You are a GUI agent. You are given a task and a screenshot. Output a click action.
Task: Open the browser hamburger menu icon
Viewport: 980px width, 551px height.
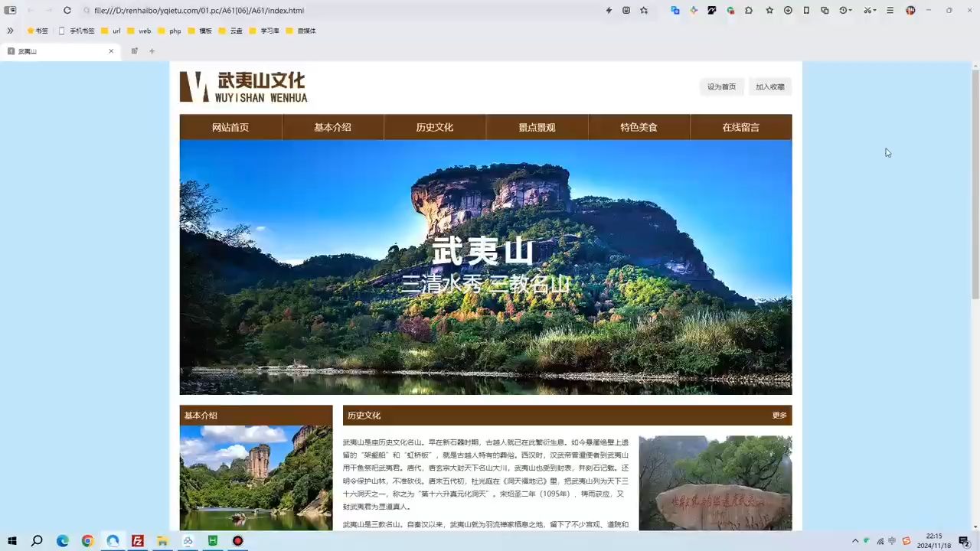pos(890,11)
